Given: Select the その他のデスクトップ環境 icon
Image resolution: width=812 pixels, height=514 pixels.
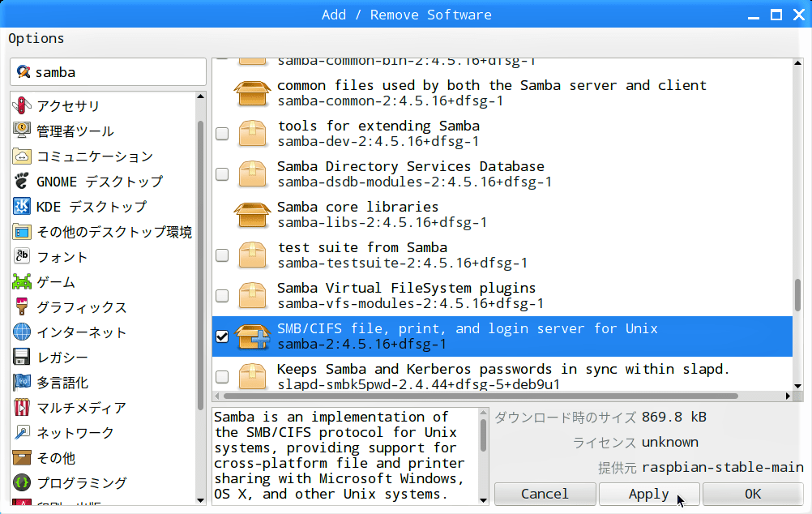Looking at the screenshot, I should [22, 231].
